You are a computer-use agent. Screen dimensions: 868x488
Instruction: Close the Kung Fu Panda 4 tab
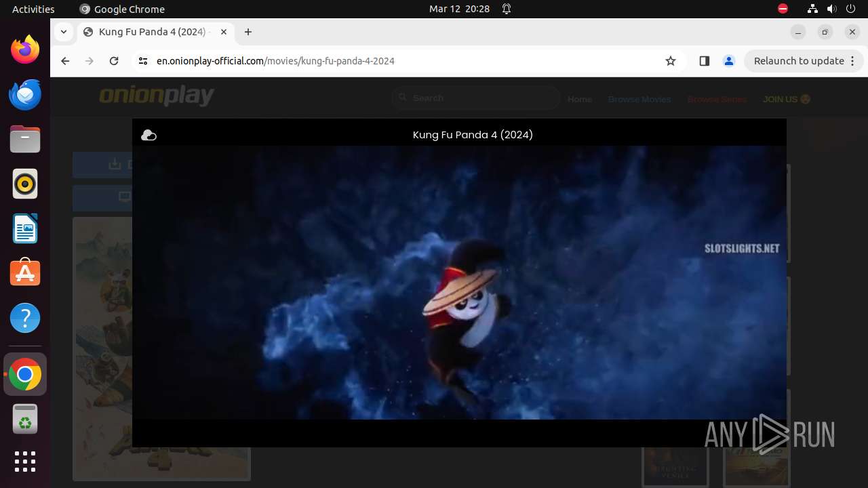[x=224, y=32]
